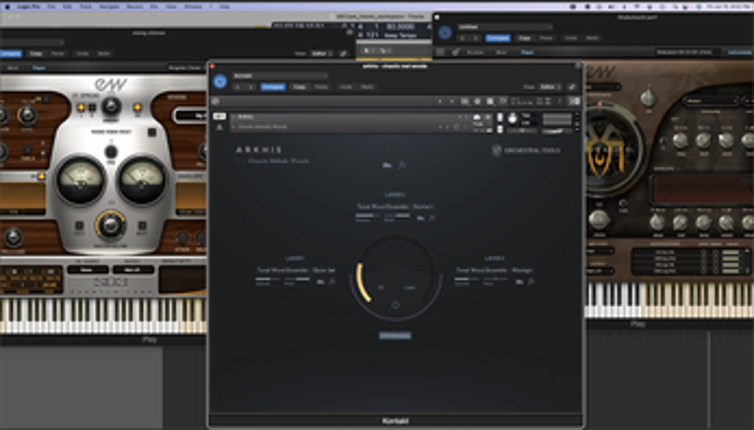Click the snapshot camera icon in instrument header
Viewport: 754px width, 430px height.
[x=477, y=117]
